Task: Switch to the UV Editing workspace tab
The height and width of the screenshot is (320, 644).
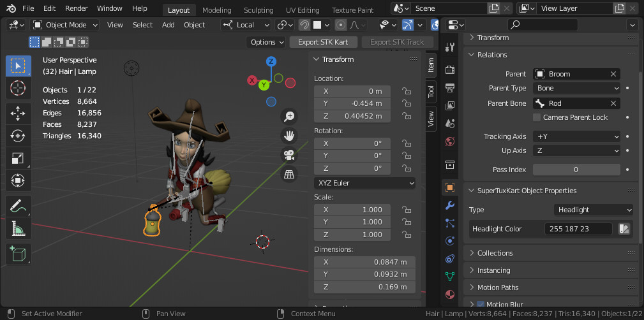Action: tap(303, 10)
